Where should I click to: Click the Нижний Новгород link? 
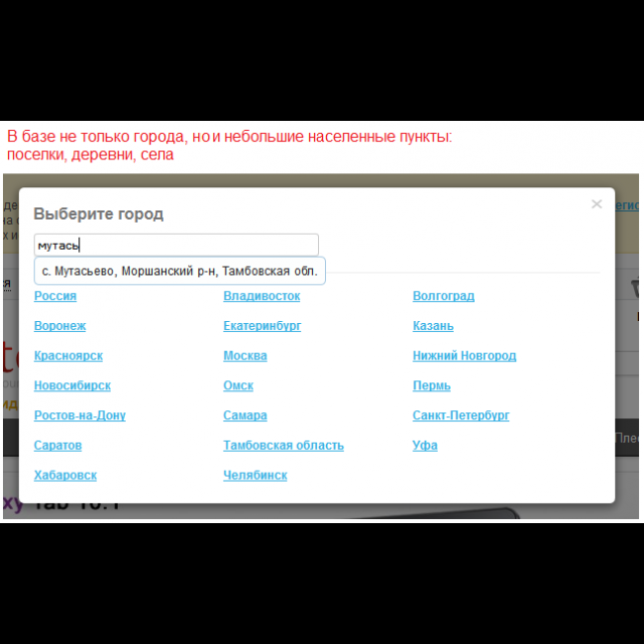pos(464,356)
